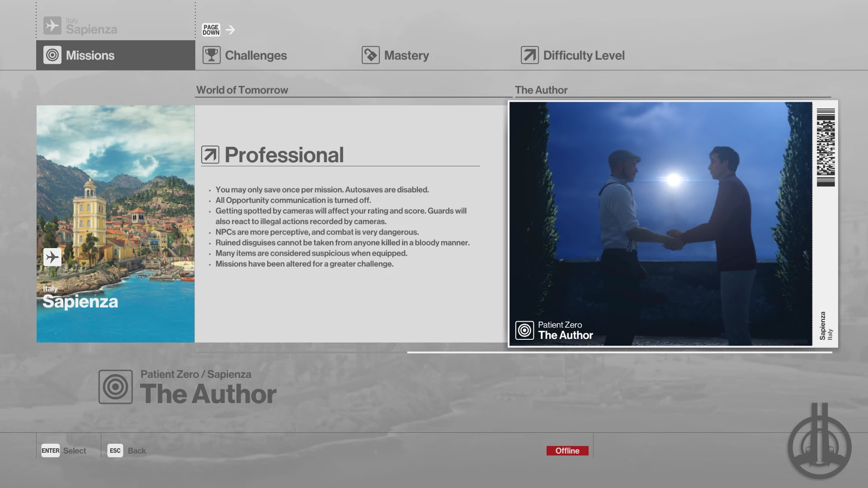Click the Professional difficulty arrow icon
868x488 pixels.
coord(210,155)
